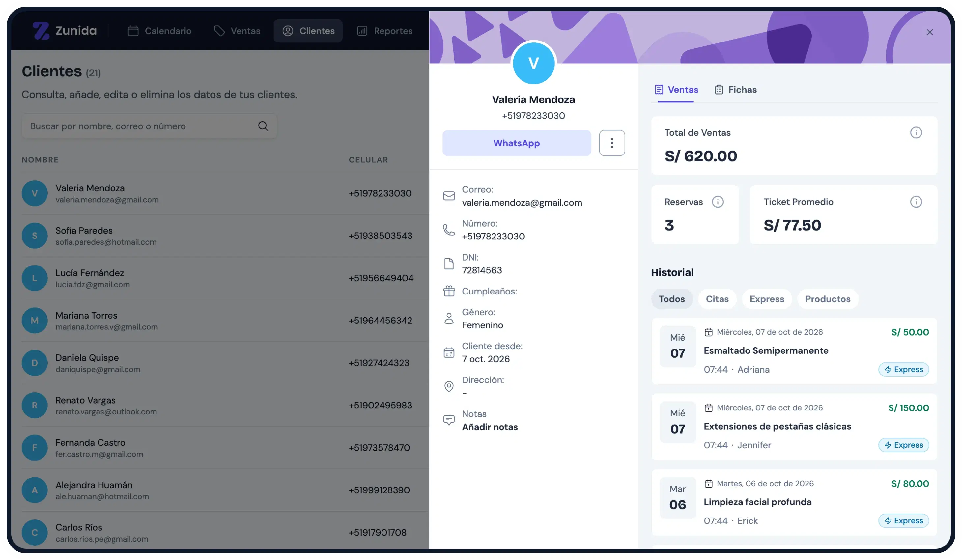Open the three-dot more options menu
The width and height of the screenshot is (962, 560).
pos(612,143)
